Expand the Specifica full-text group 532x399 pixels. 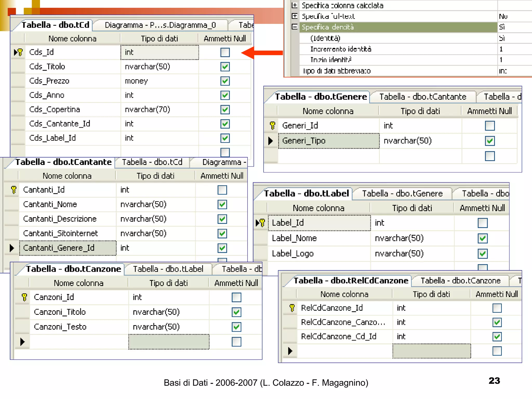pos(294,16)
